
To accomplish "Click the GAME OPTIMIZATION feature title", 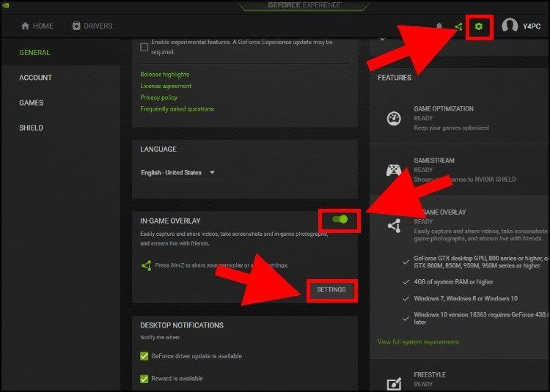I will click(444, 109).
